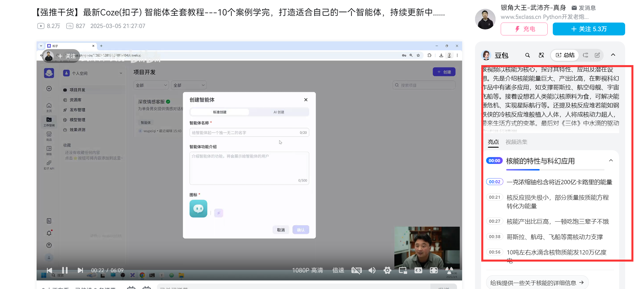This screenshot has width=644, height=289.
Task: Select 模型管理 in Coze sidebar
Action: (x=93, y=120)
